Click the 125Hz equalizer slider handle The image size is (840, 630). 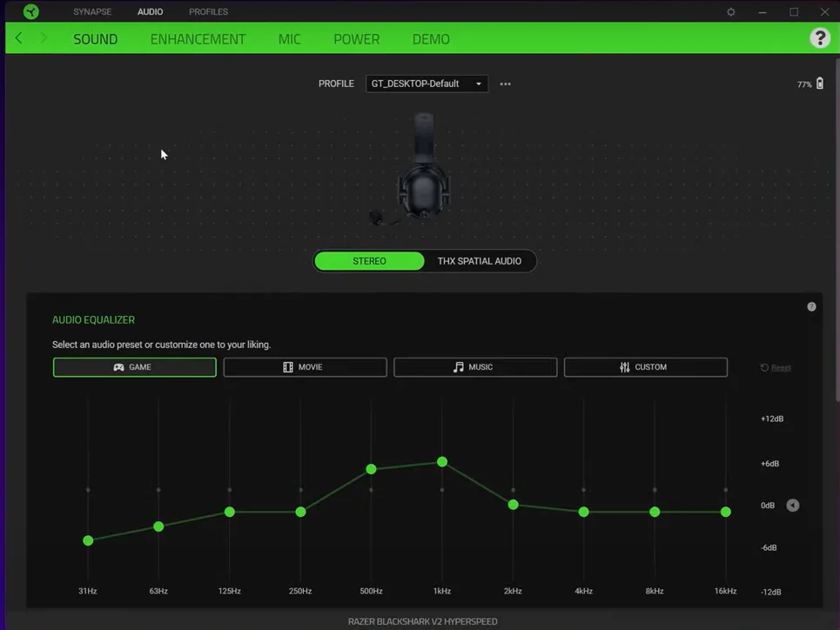click(229, 512)
